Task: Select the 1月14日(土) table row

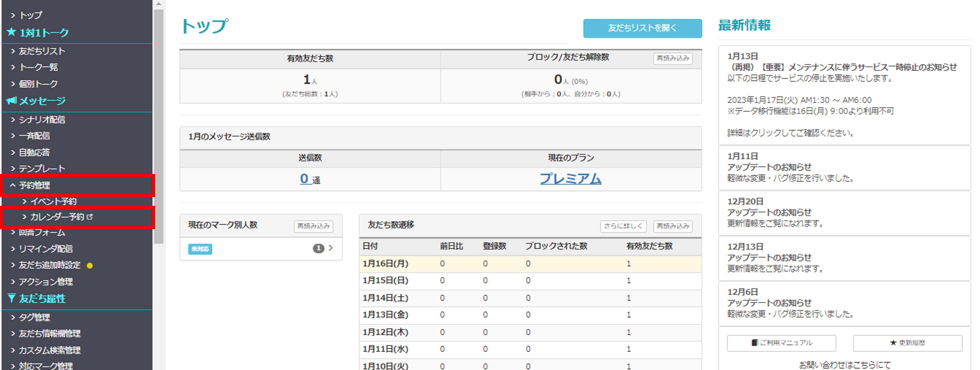Action: tap(530, 298)
